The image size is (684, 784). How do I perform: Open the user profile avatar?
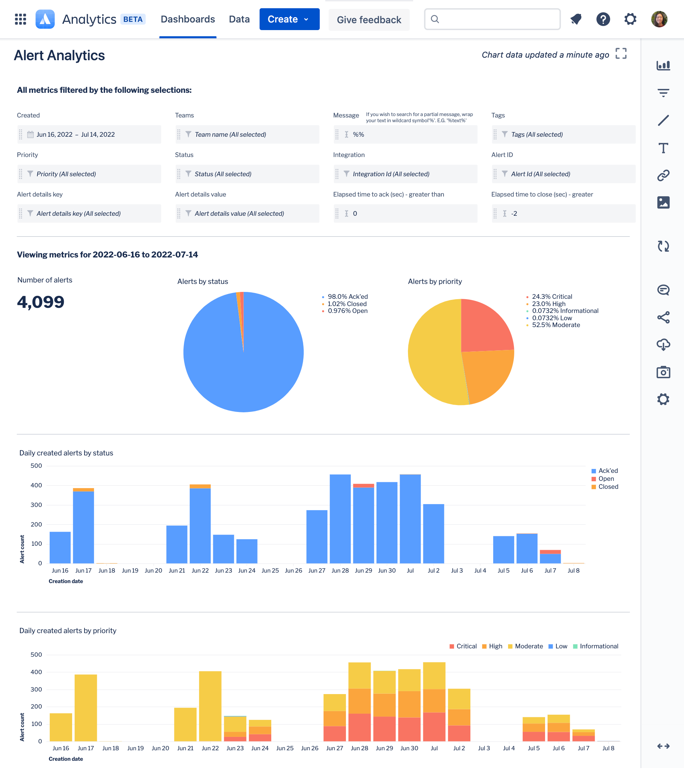659,19
